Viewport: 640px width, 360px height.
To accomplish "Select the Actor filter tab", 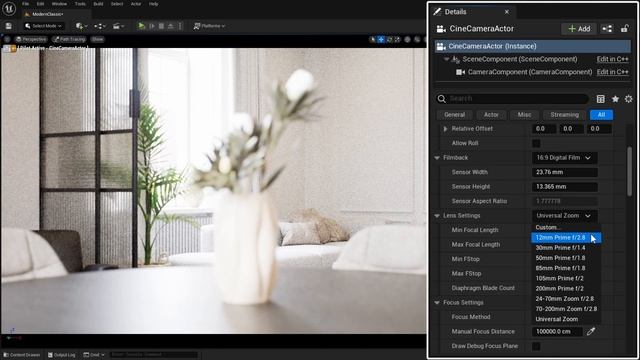I will pyautogui.click(x=491, y=115).
